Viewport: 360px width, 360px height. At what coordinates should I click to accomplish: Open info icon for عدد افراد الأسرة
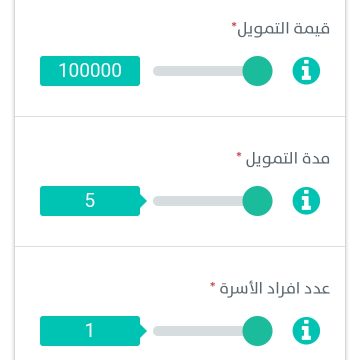pos(306,331)
